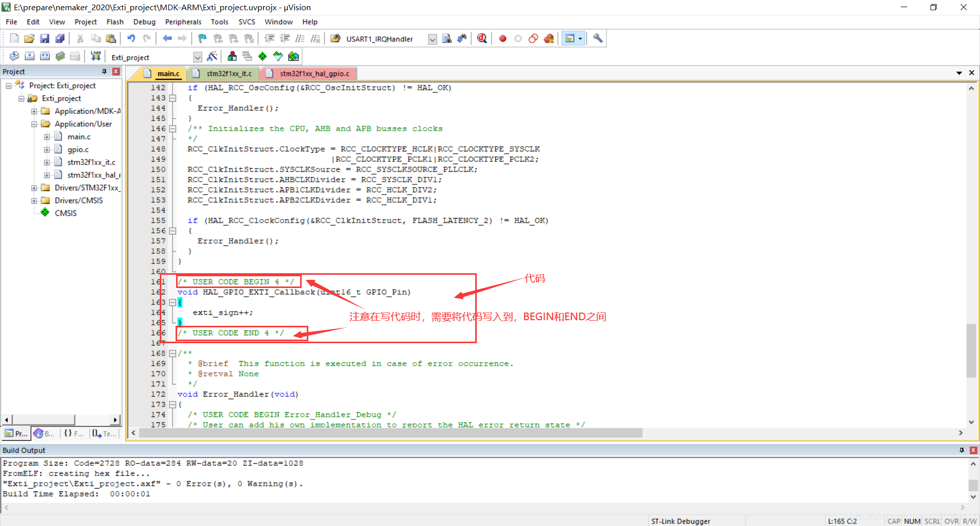This screenshot has width=980, height=526.
Task: Toggle Insert/Remove Breakpoint red dot
Action: pos(503,38)
